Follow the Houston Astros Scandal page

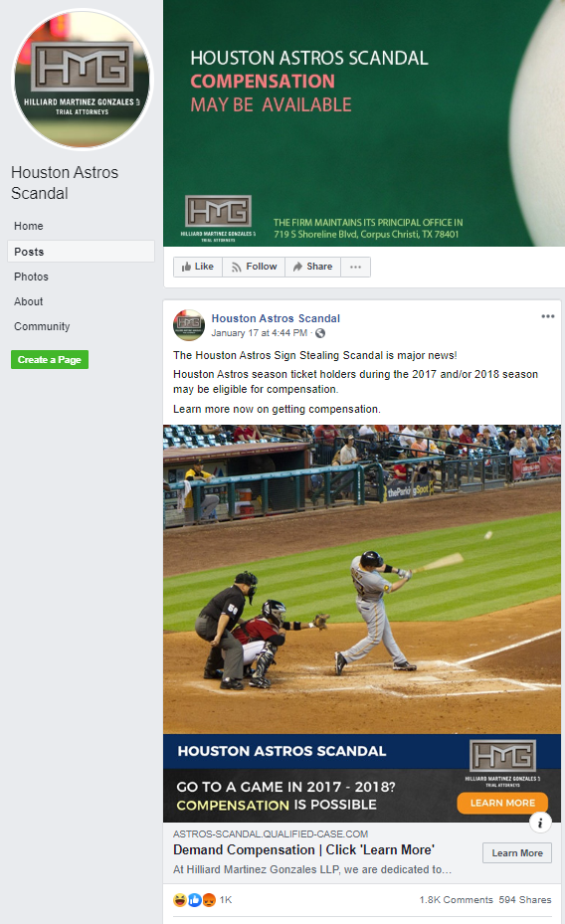point(254,267)
